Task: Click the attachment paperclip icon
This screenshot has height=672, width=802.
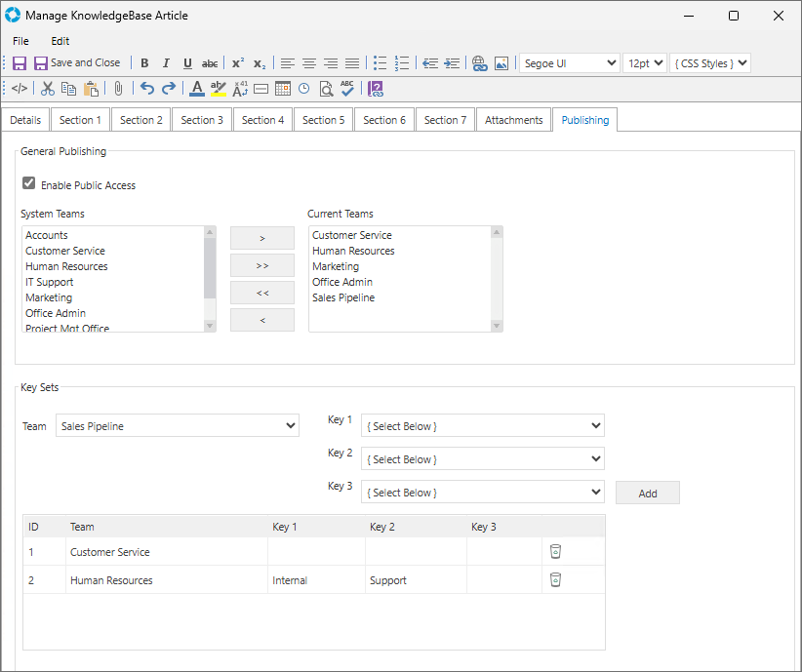Action: 118,89
